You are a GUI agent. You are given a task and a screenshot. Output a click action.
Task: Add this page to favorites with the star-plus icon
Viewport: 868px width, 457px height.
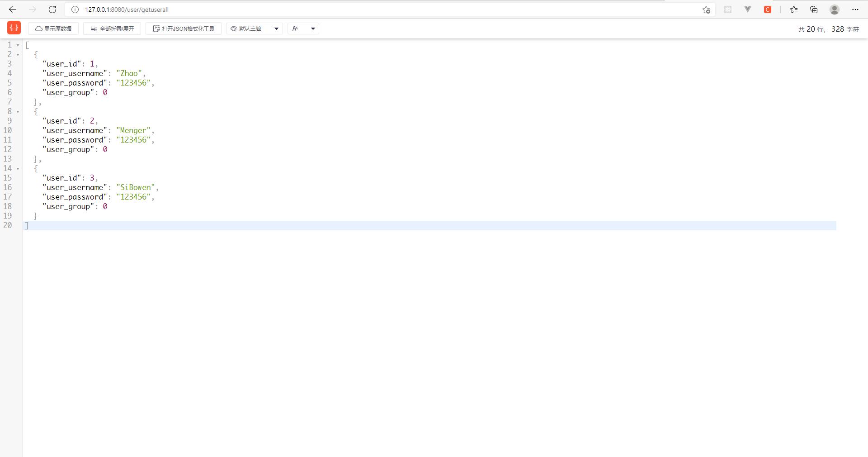pos(706,10)
